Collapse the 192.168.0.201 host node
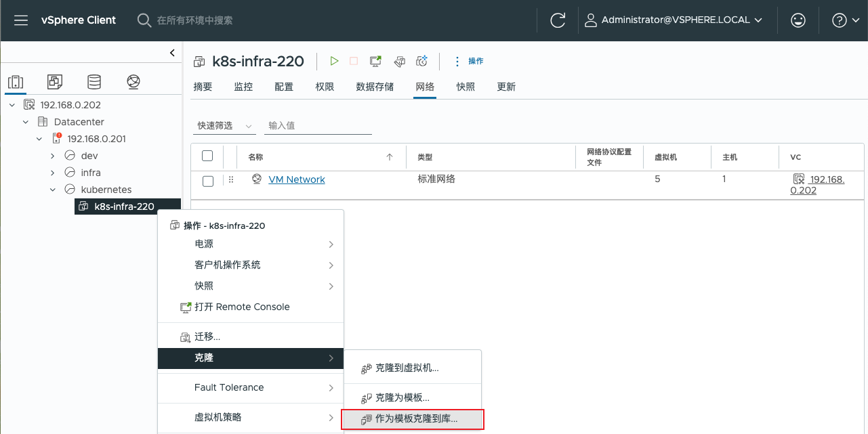The height and width of the screenshot is (434, 868). coord(39,139)
